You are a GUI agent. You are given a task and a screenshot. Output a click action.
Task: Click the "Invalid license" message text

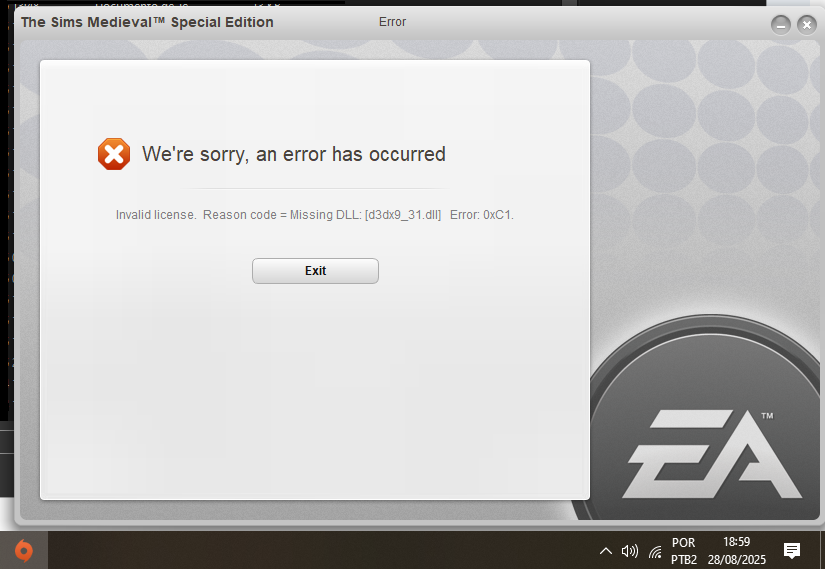coord(155,215)
